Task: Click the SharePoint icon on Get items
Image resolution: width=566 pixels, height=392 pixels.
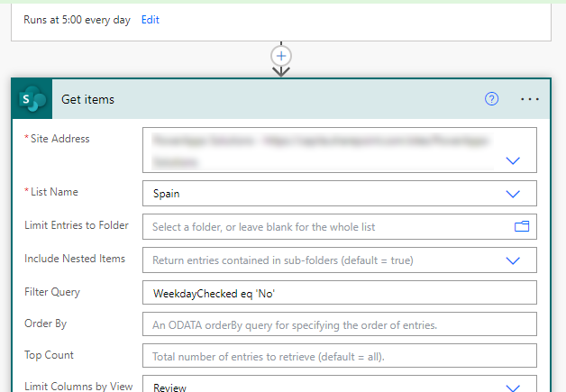Action: tap(32, 99)
